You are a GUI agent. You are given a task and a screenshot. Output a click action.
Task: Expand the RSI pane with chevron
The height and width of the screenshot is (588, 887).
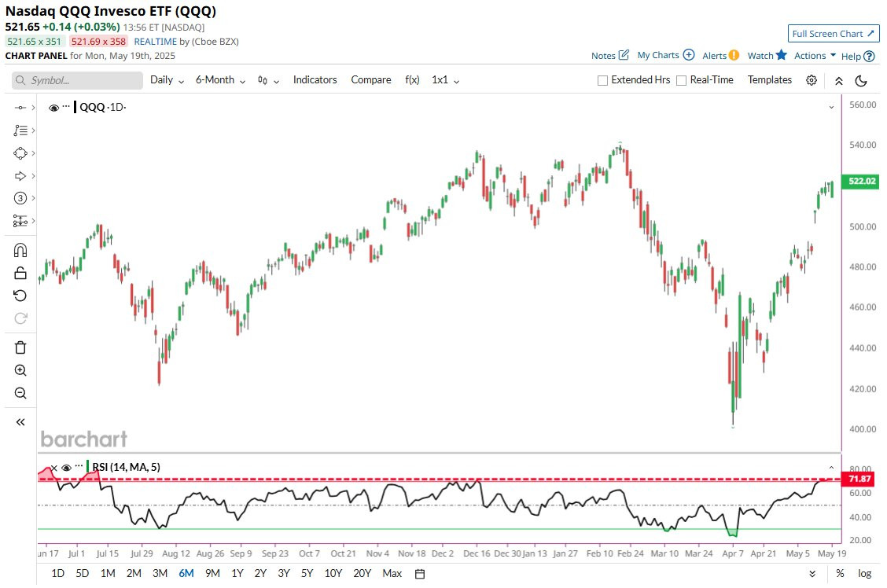pos(832,468)
